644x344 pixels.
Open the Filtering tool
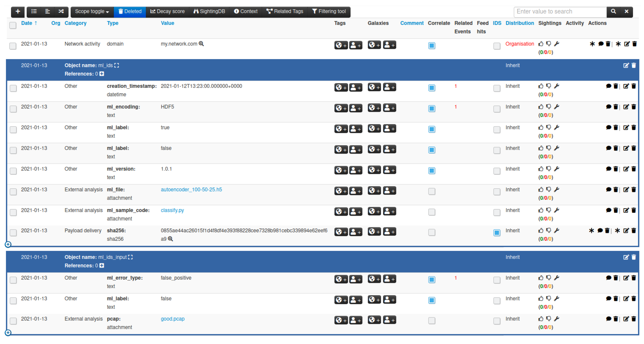(x=329, y=12)
